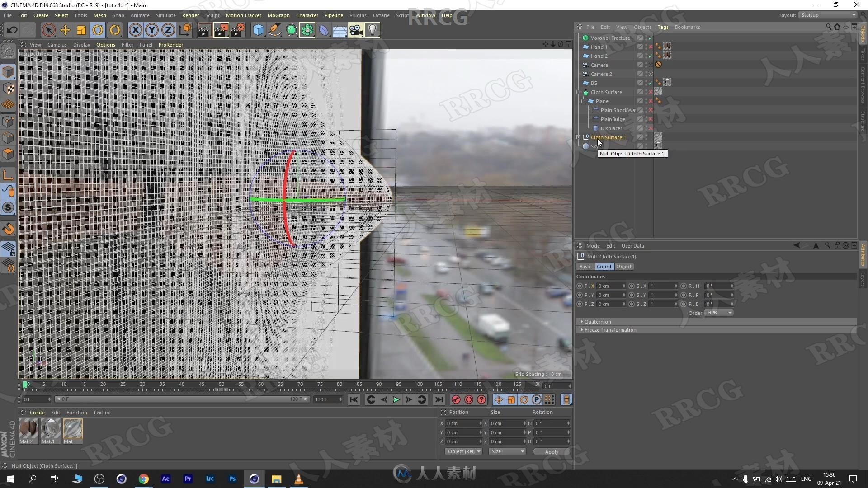
Task: Open the MoGraph menu
Action: [x=278, y=15]
